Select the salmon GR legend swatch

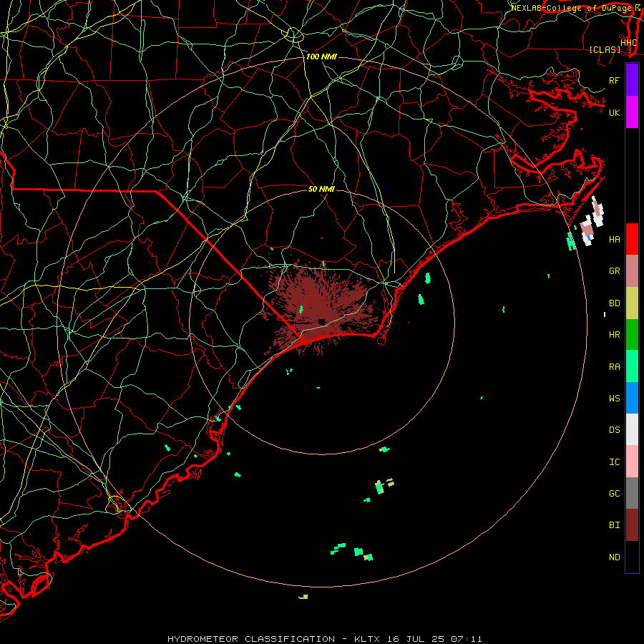click(x=632, y=270)
